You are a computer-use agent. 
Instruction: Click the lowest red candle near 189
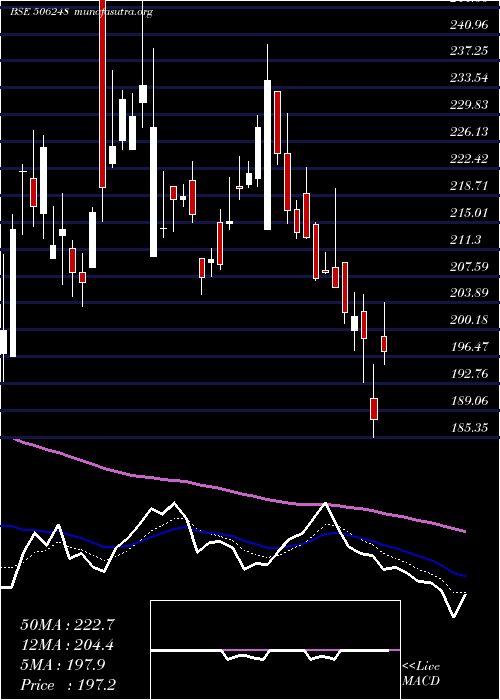pos(374,408)
